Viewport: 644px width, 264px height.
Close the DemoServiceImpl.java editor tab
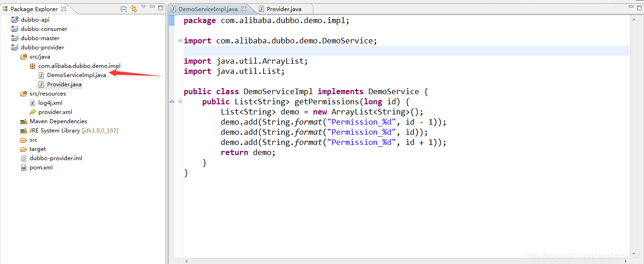244,9
